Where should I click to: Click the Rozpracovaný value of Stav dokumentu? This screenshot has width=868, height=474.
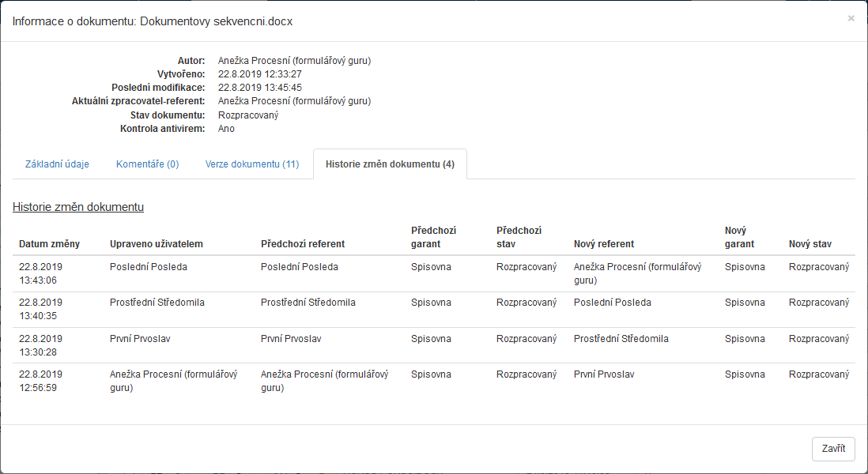click(247, 115)
